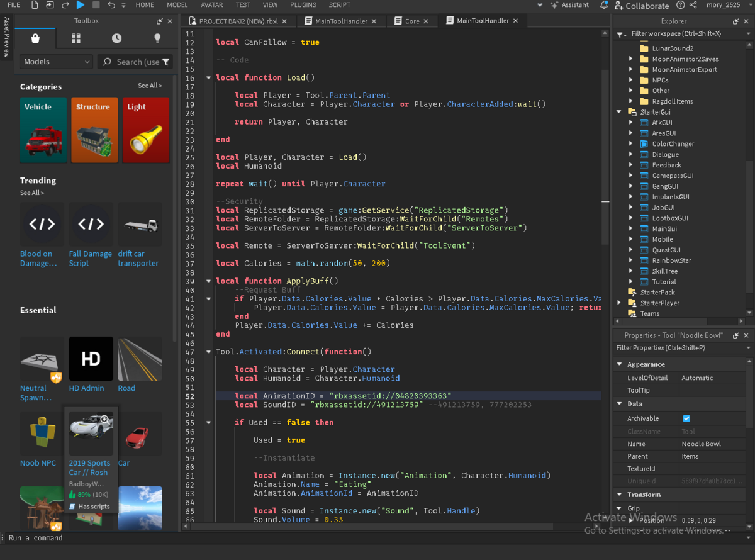Open the Toolbox Marketplace bag tab
Viewport: 755px width, 560px height.
point(35,39)
